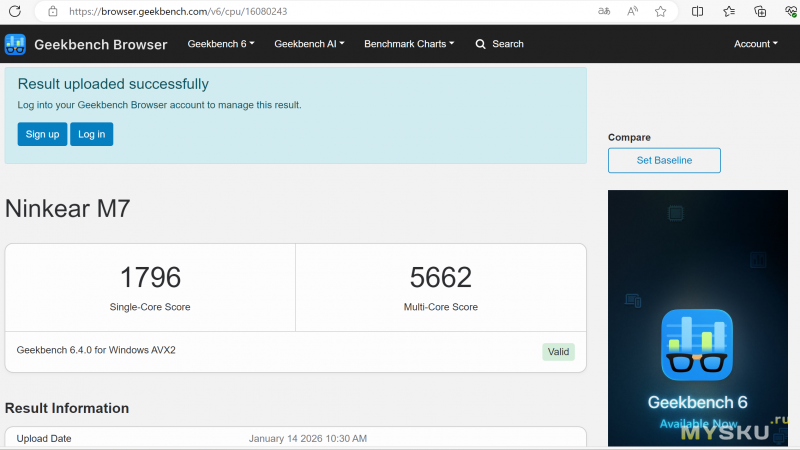Screen dimensions: 800x450
Task: Bookmark this page with the star icon
Action: click(x=661, y=11)
